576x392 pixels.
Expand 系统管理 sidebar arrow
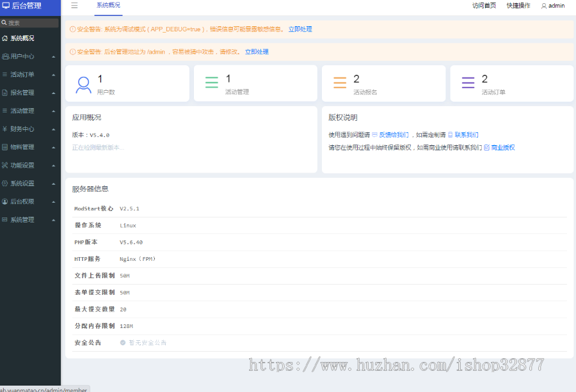54,220
